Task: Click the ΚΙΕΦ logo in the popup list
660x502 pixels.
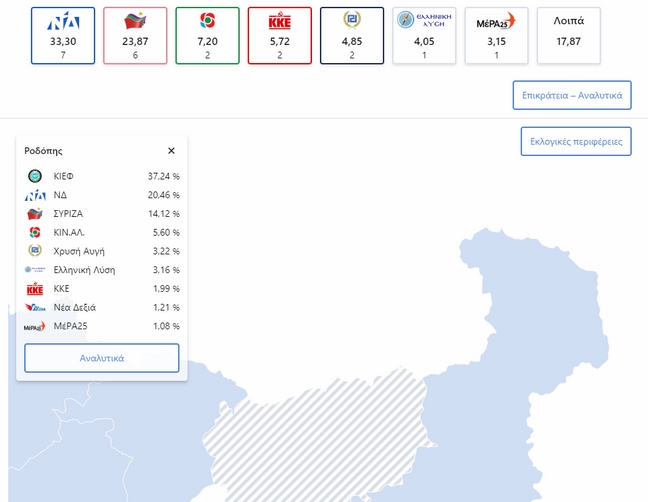Action: 35,176
